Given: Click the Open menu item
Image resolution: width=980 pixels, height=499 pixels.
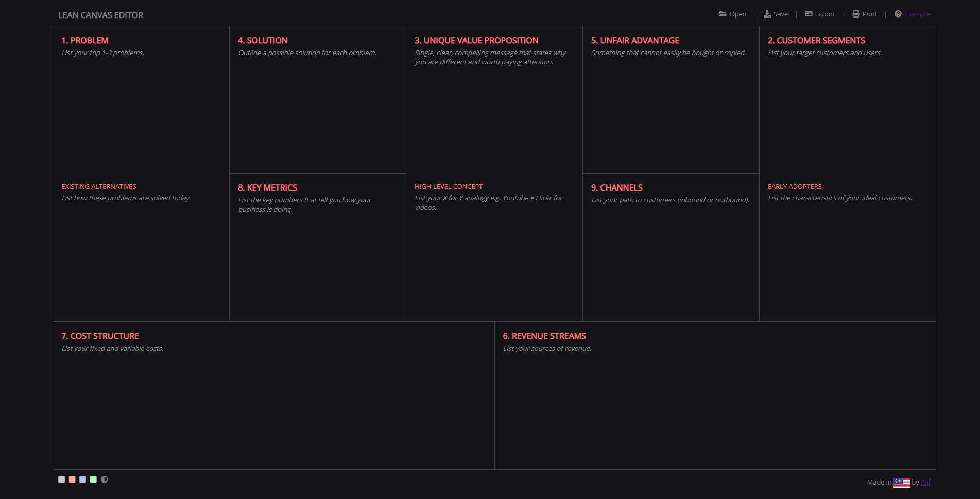Looking at the screenshot, I should (737, 14).
